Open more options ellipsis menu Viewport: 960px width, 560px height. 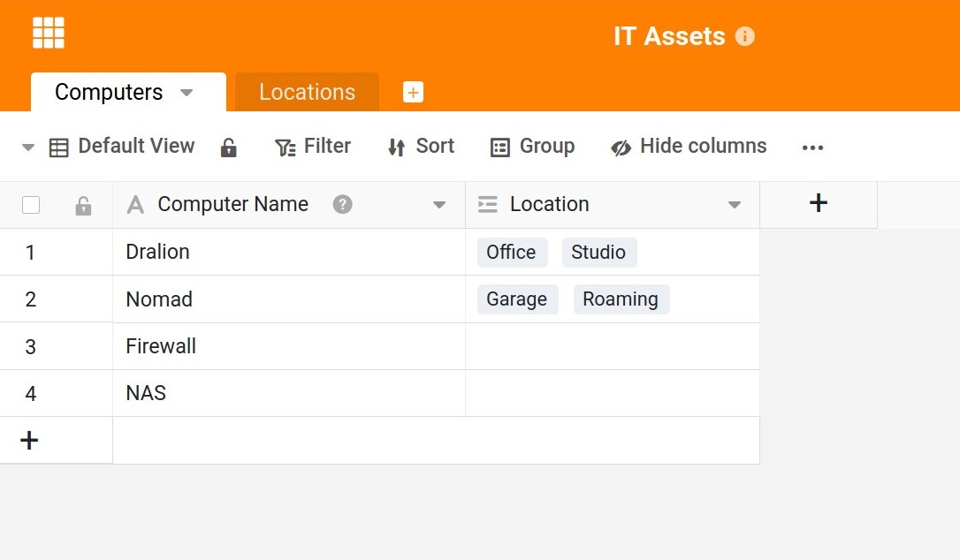[x=812, y=148]
